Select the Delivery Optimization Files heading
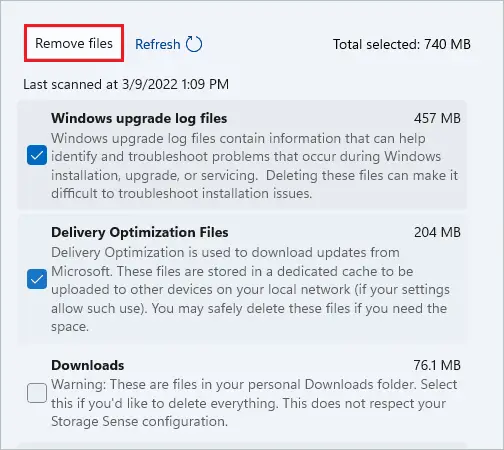This screenshot has width=504, height=450. (140, 232)
